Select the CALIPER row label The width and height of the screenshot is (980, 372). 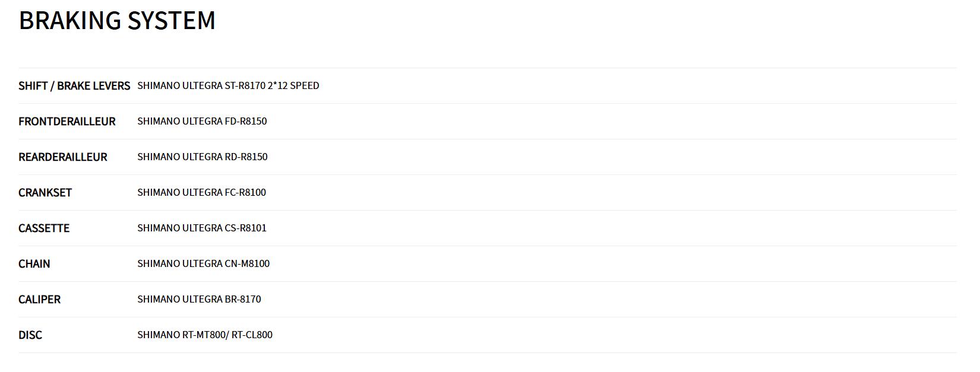click(x=40, y=300)
